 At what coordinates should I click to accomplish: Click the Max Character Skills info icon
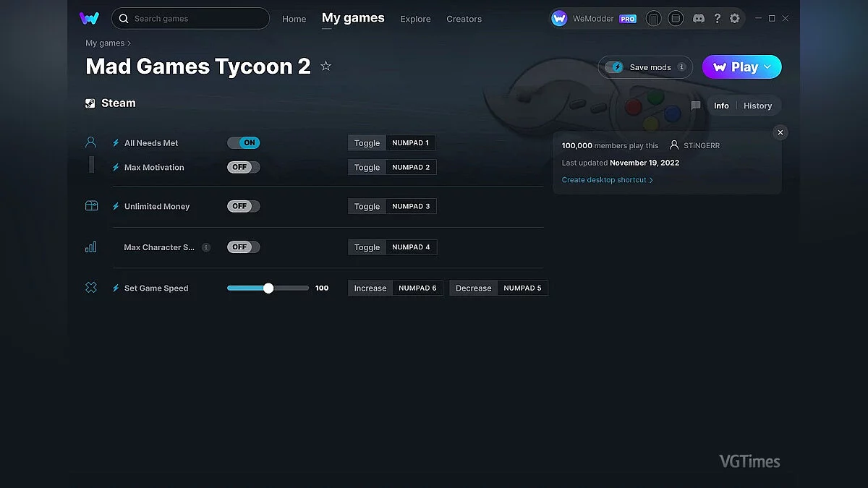pyautogui.click(x=206, y=247)
